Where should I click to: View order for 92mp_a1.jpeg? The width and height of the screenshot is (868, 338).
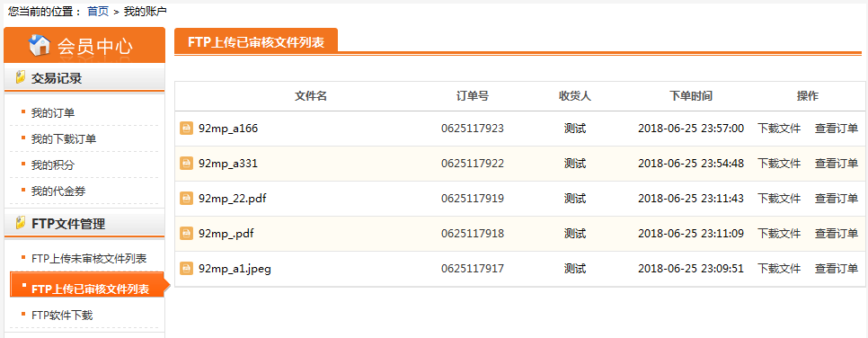836,269
